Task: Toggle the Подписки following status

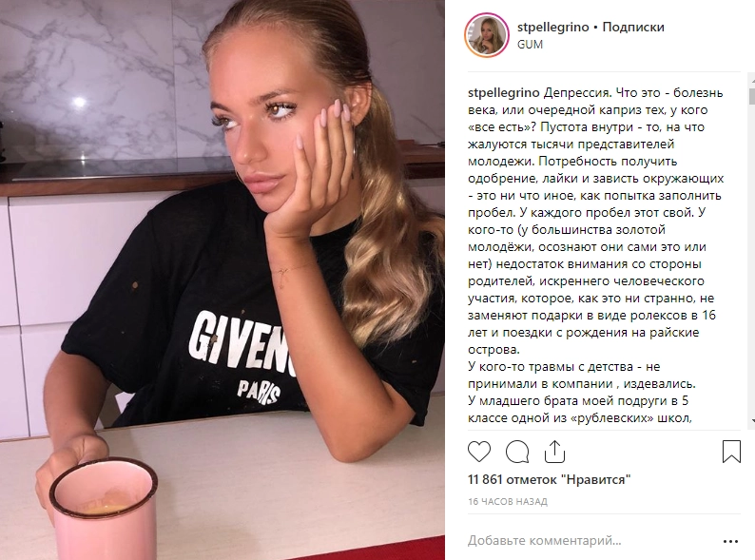Action: pos(633,27)
